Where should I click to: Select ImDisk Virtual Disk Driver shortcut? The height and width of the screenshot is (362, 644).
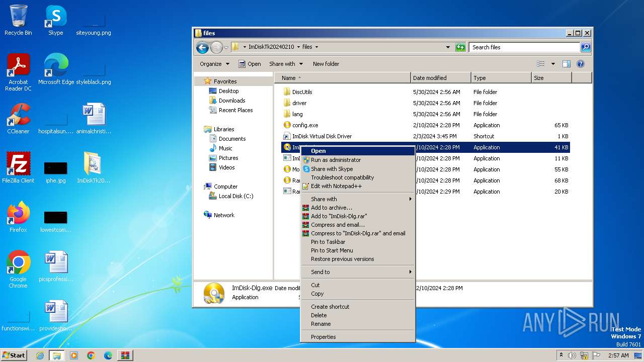321,136
